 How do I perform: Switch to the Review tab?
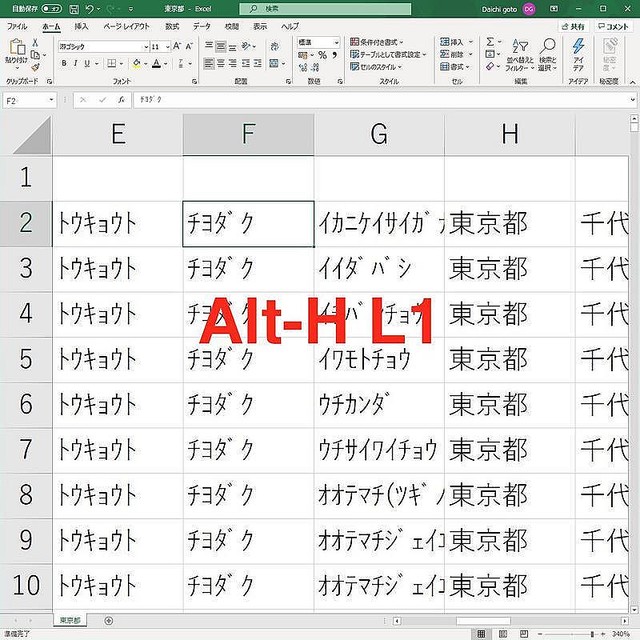point(231,27)
